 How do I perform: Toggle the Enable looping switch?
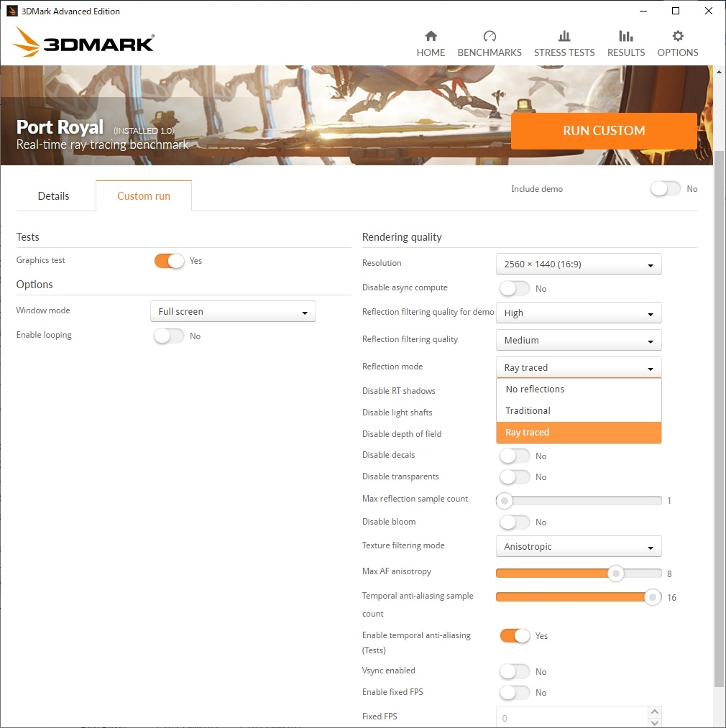tap(169, 336)
